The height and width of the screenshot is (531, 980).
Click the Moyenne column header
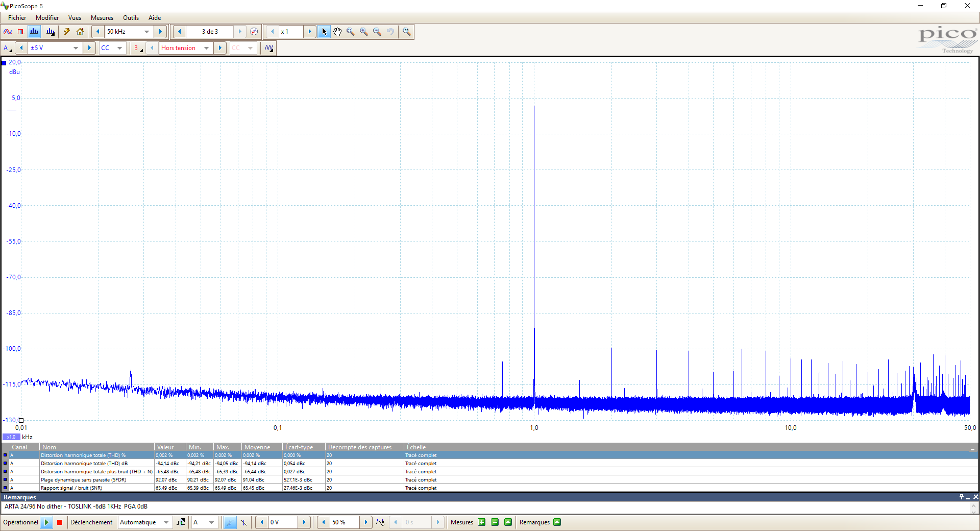[x=261, y=447]
